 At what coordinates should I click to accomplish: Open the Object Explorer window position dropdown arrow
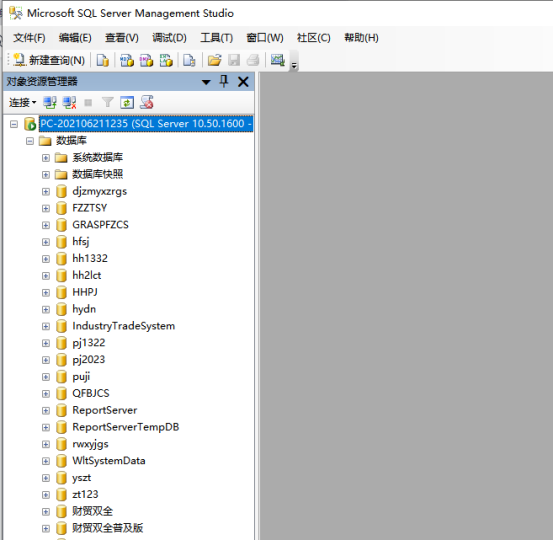pos(206,82)
